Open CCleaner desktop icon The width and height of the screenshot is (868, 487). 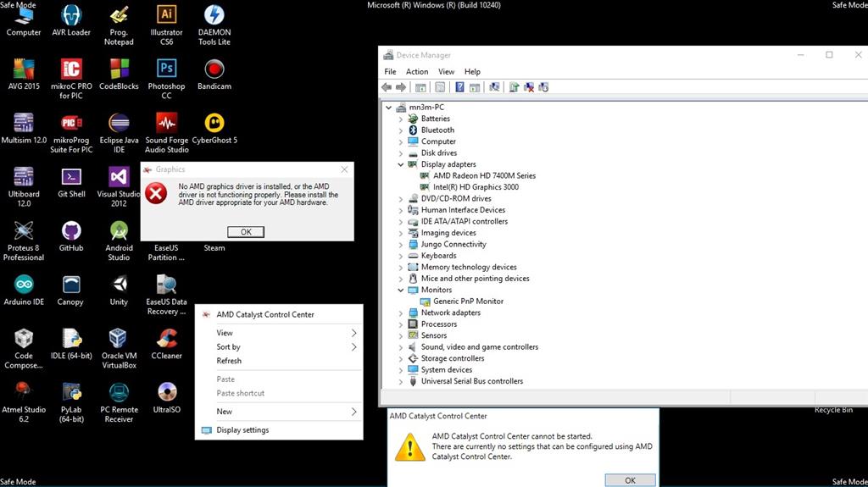click(x=167, y=344)
